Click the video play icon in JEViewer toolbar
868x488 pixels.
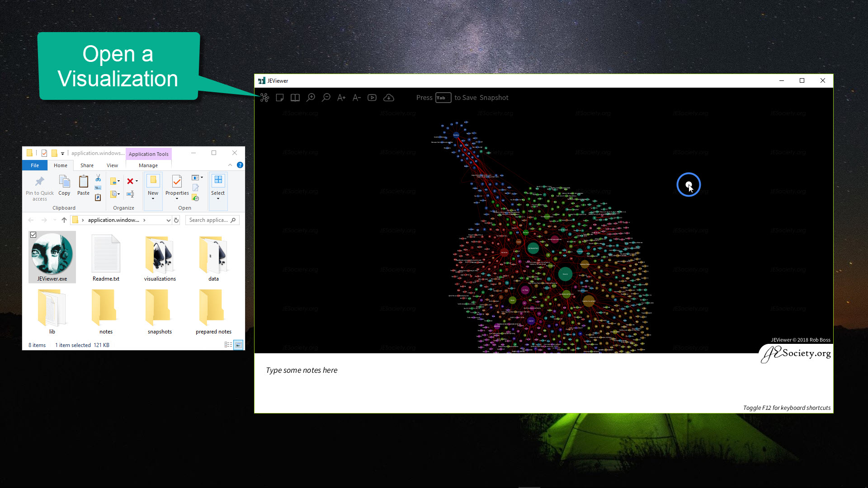pyautogui.click(x=372, y=98)
